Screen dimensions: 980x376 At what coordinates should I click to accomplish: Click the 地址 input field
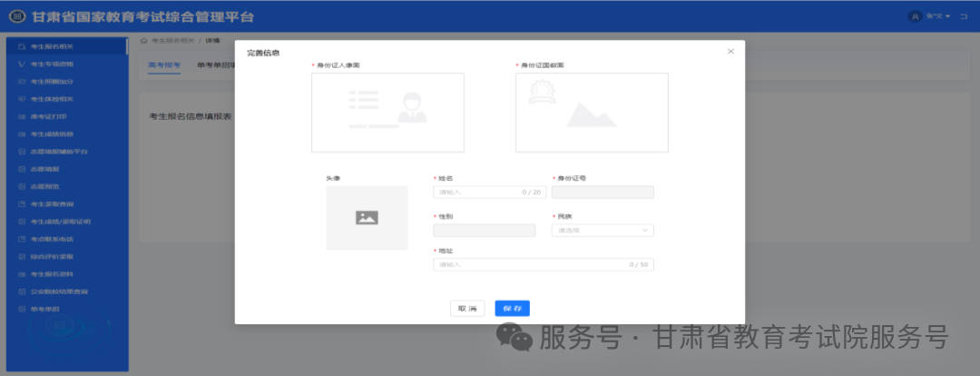pyautogui.click(x=543, y=265)
